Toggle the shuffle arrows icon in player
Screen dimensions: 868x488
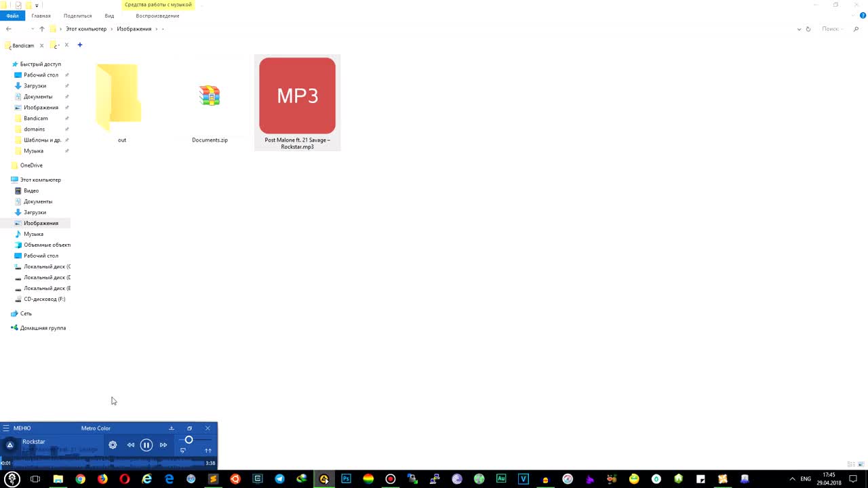[208, 451]
